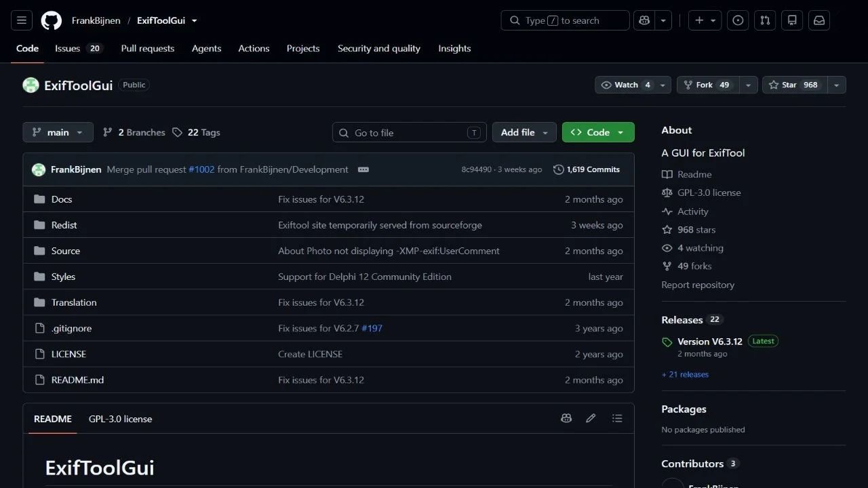The image size is (868, 488).
Task: Click the ExifToolGui repository avatar
Action: coord(31,85)
